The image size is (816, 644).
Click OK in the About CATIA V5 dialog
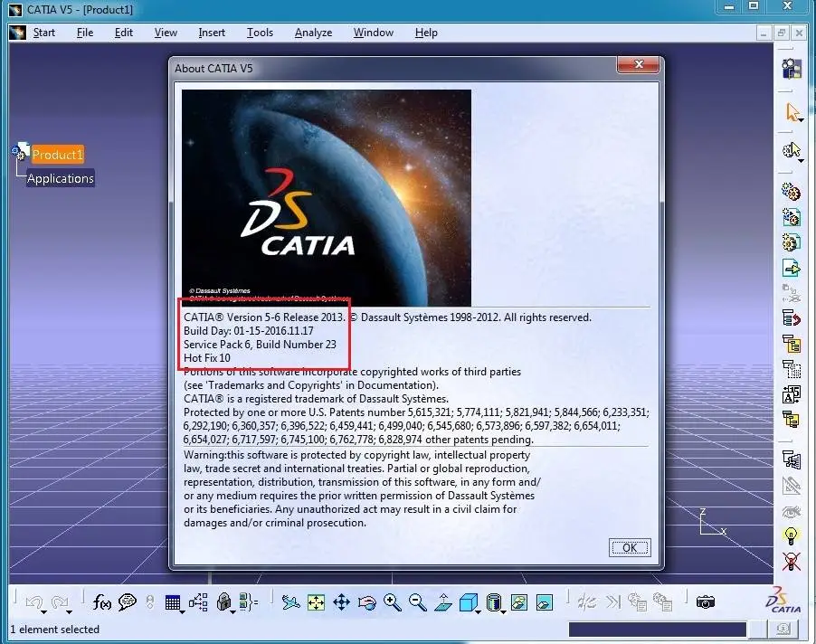[630, 547]
